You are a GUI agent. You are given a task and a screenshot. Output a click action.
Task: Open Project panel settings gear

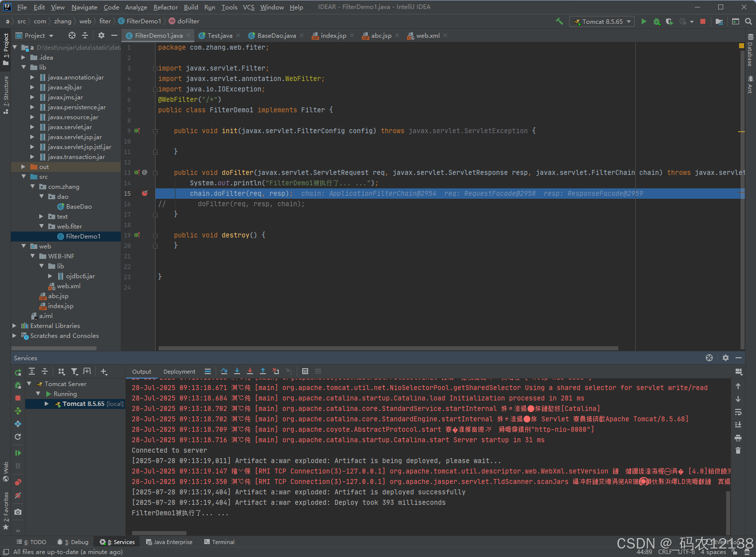[x=101, y=35]
